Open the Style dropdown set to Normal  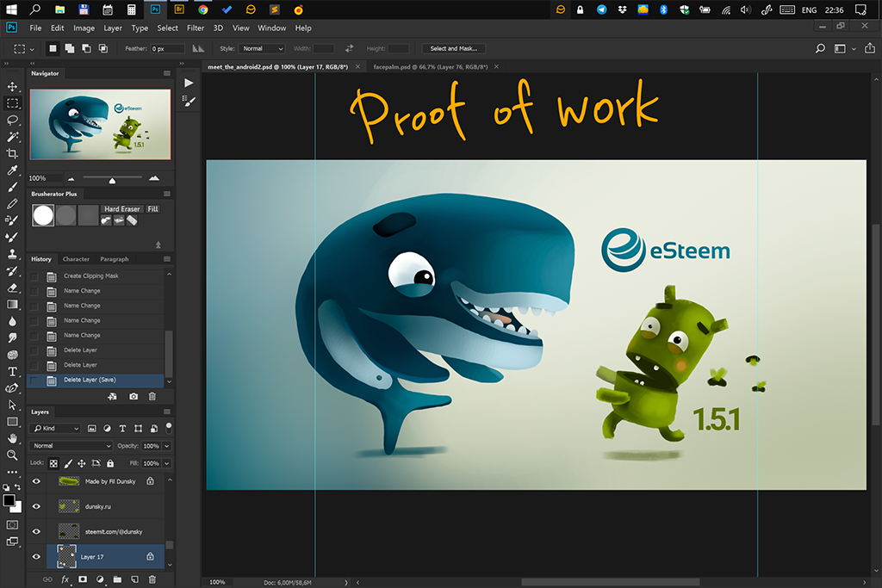tap(262, 49)
